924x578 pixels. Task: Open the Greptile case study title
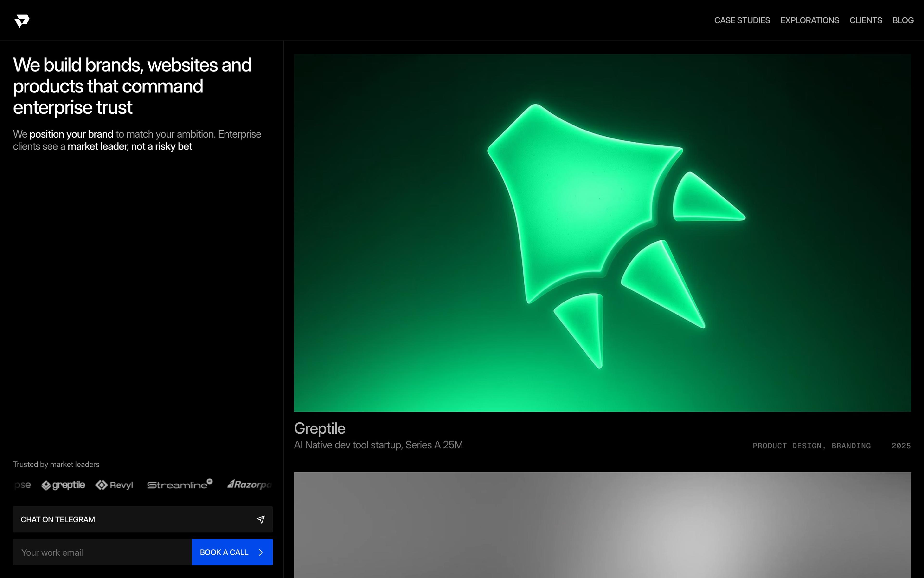point(320,428)
